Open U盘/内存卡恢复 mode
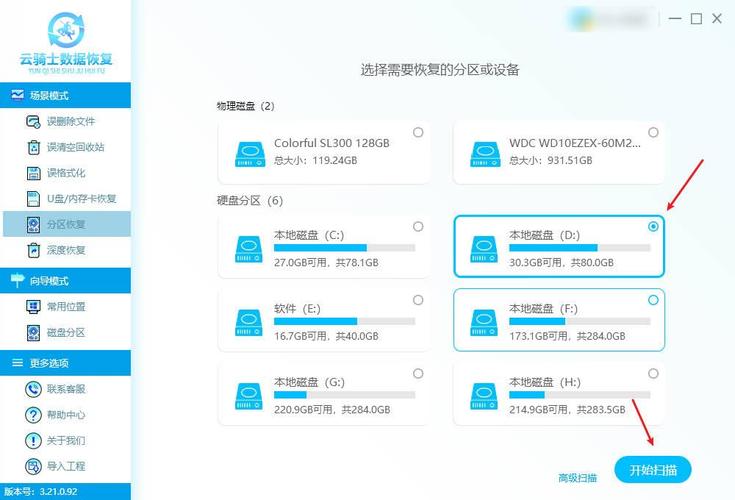The height and width of the screenshot is (500, 735). coord(67,199)
